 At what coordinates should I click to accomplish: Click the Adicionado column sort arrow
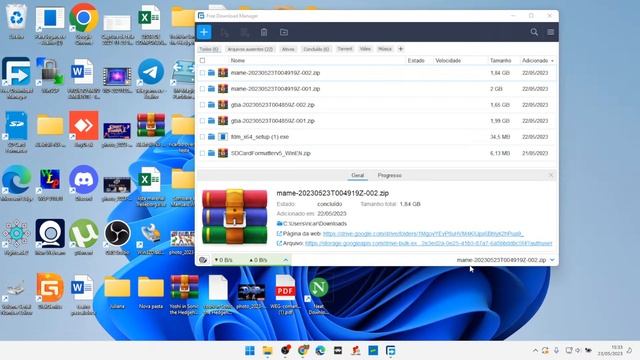552,61
